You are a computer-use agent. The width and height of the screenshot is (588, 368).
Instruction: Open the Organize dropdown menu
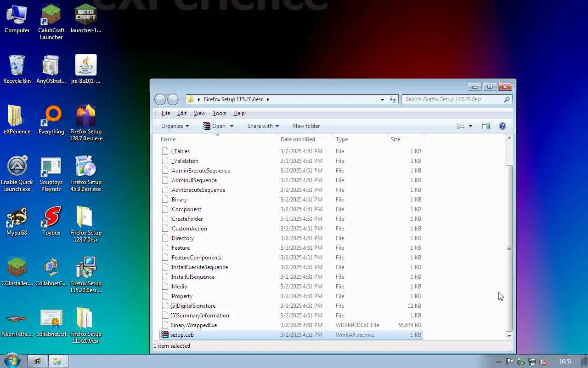click(x=175, y=126)
